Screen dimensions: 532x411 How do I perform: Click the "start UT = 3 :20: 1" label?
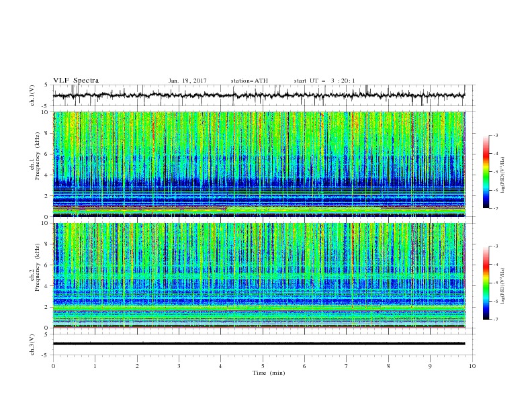[324, 81]
